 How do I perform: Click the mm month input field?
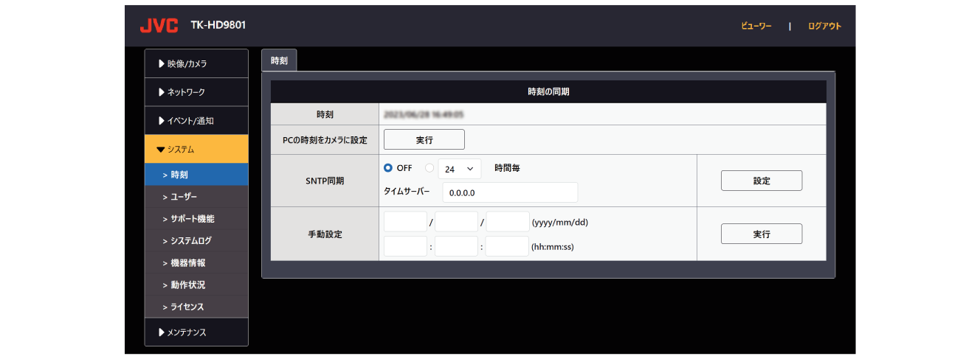[x=457, y=222]
